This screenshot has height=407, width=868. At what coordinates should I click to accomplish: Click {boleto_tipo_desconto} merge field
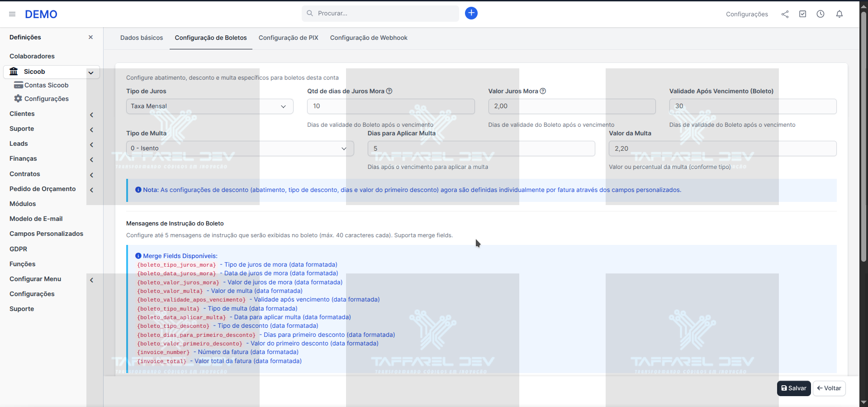[173, 326]
